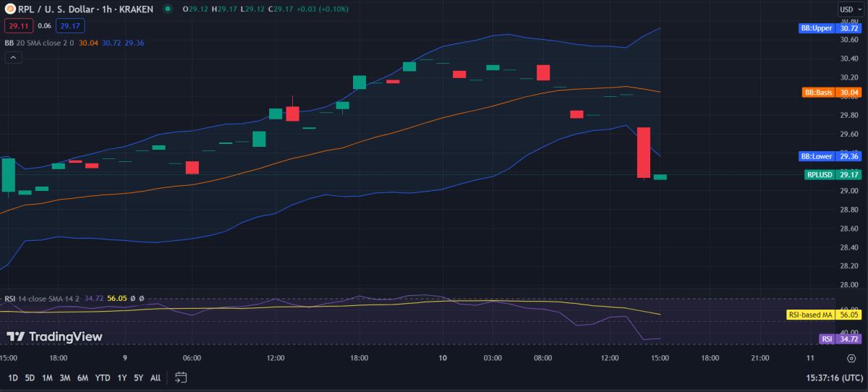Click the high price H29.17 value
Image resolution: width=868 pixels, height=392 pixels.
223,9
